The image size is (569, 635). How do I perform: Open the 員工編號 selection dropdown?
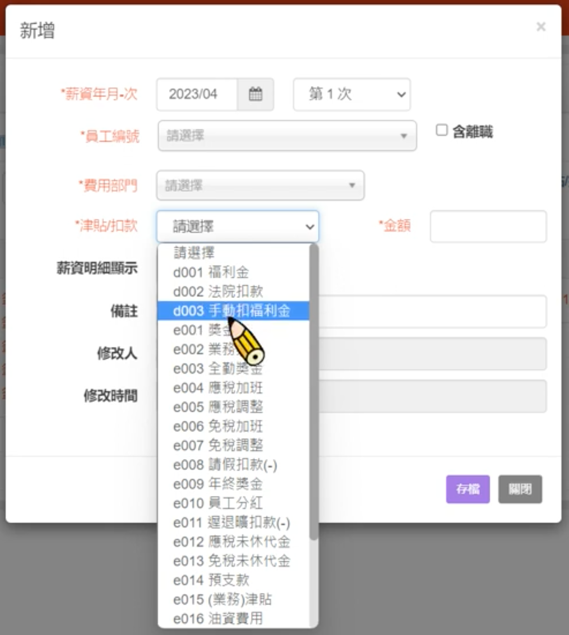[x=287, y=136]
